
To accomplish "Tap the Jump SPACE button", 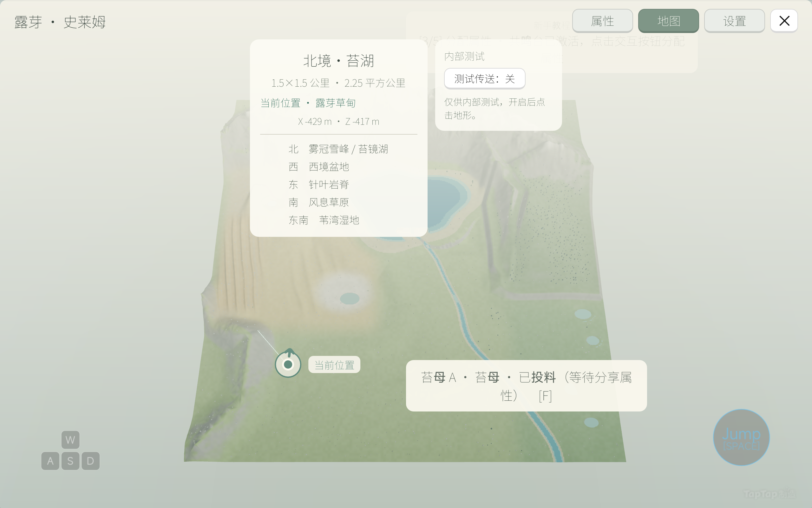I will 741,438.
